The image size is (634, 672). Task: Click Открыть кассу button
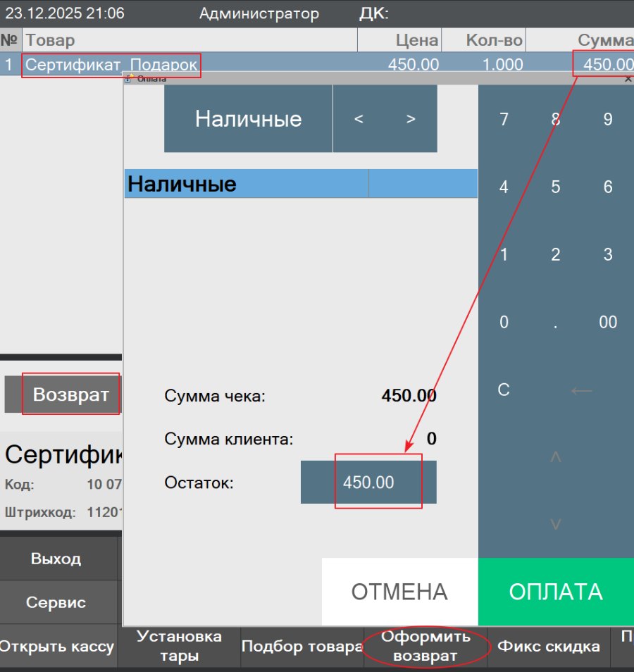tap(57, 646)
